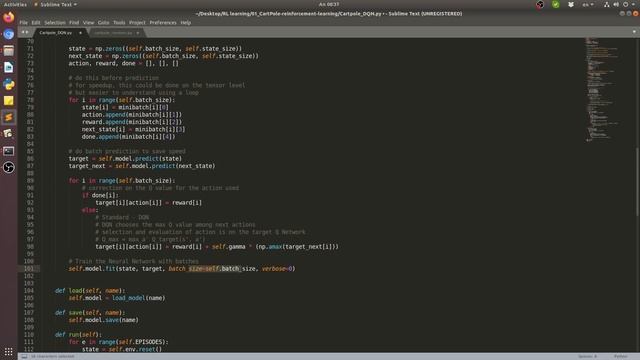Image resolution: width=640 pixels, height=360 pixels.
Task: Click the characters selected text in status bar
Action: [x=53, y=356]
